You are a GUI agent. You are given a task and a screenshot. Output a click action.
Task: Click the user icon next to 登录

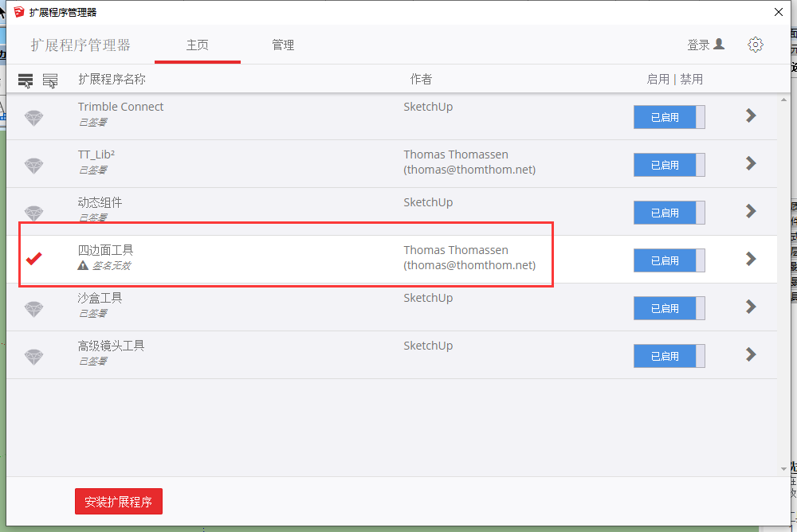tap(719, 45)
